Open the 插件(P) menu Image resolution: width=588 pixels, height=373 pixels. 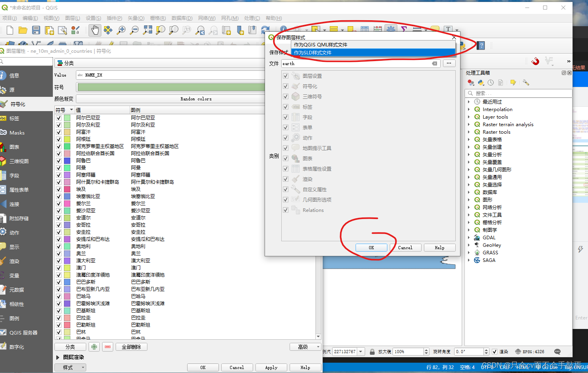[x=114, y=18]
